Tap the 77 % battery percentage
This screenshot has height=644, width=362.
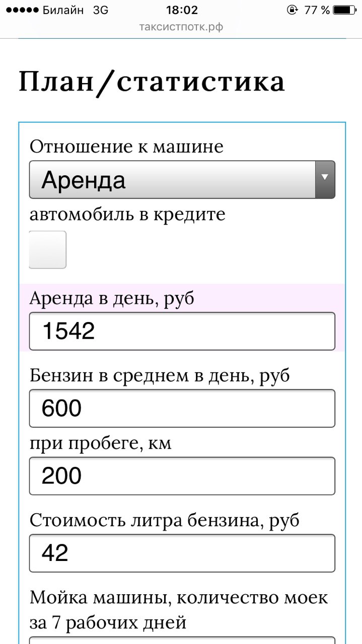[317, 10]
